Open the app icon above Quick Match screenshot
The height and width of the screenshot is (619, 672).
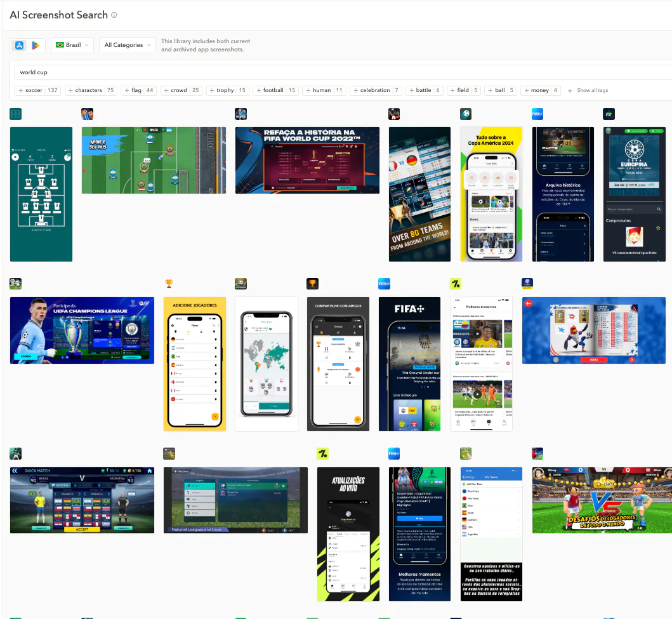(15, 453)
